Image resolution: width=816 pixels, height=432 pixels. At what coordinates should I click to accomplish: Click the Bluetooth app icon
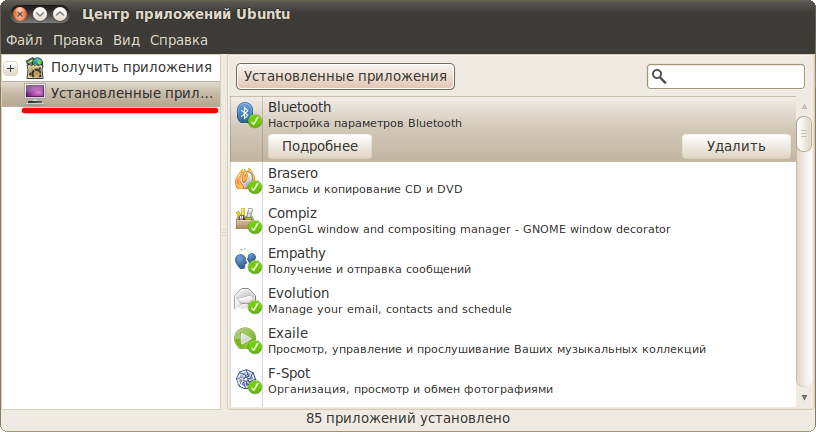[x=248, y=114]
